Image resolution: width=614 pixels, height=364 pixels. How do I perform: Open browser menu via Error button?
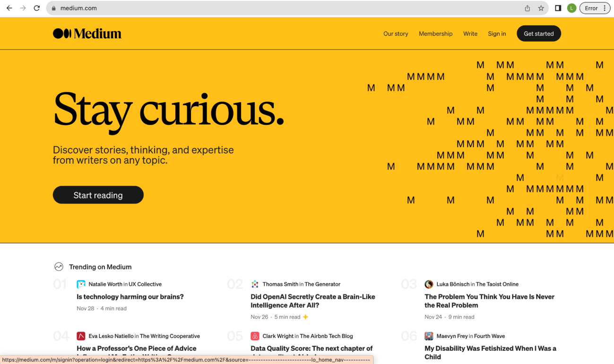(595, 8)
